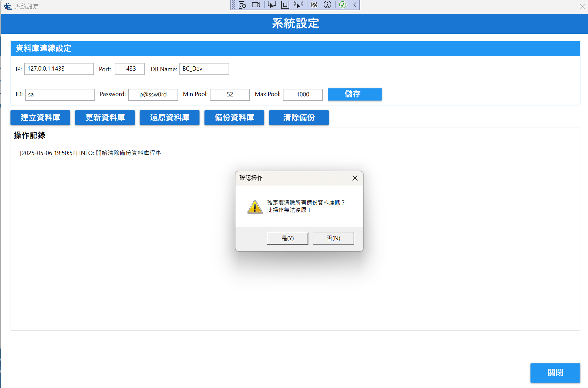Close the 確認操作 dialog with X
This screenshot has width=588, height=388.
[355, 178]
